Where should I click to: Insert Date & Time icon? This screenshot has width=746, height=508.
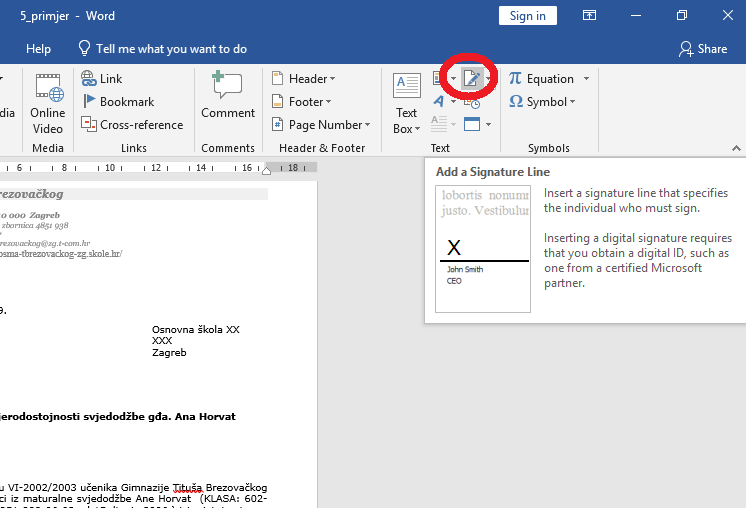471,101
